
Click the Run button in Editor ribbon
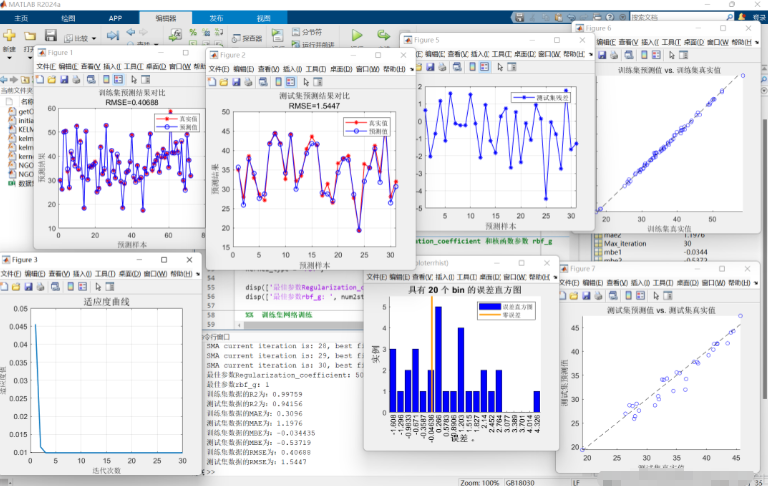(357, 35)
